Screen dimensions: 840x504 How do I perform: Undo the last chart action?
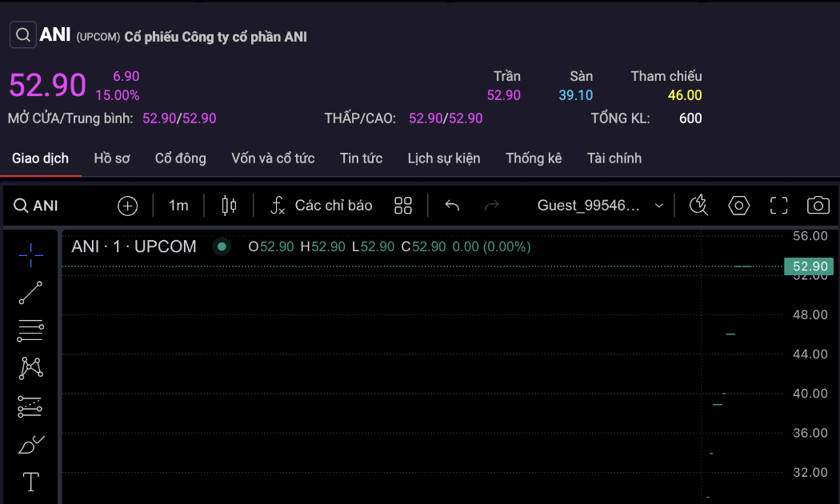point(452,205)
